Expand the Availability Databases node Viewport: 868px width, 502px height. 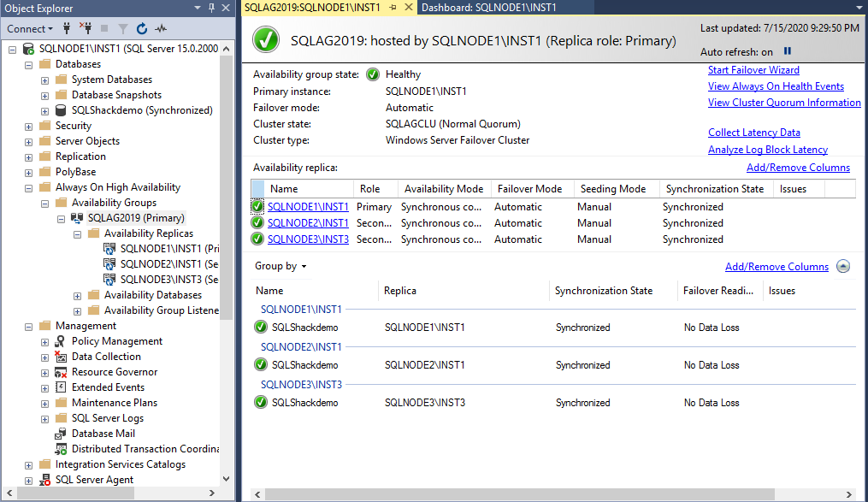coord(78,295)
